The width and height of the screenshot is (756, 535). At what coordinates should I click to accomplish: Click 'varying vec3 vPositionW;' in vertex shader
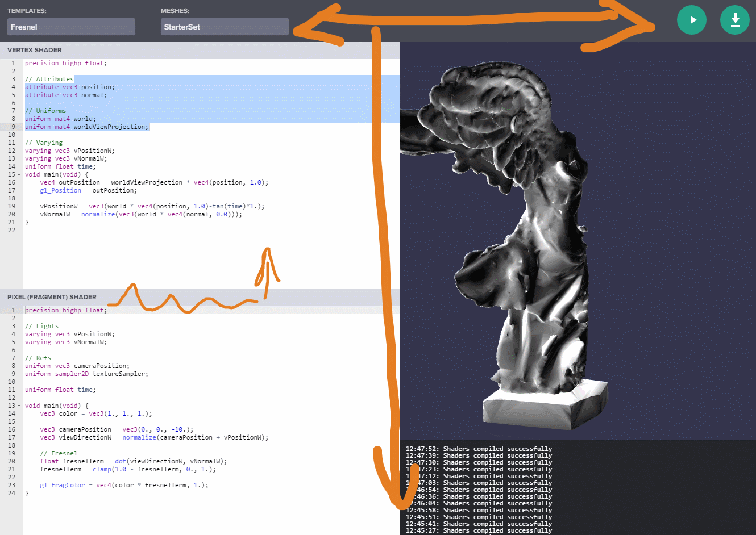pyautogui.click(x=70, y=151)
